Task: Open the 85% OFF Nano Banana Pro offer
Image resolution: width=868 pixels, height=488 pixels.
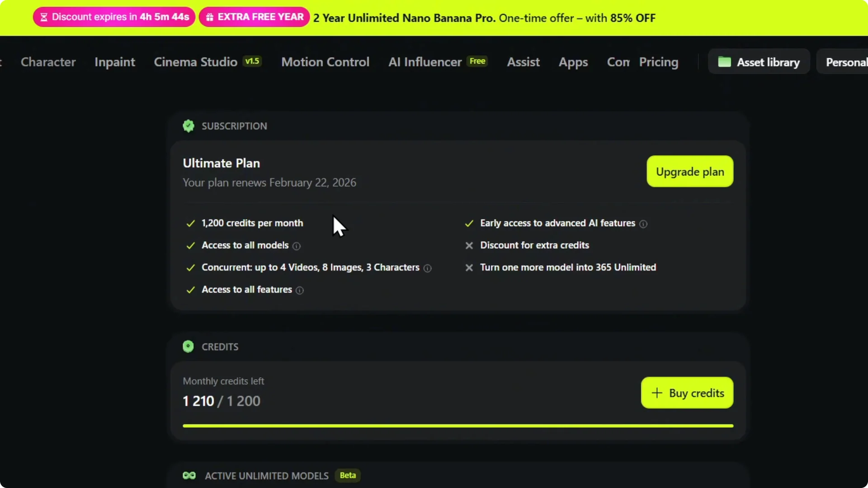Action: (484, 18)
